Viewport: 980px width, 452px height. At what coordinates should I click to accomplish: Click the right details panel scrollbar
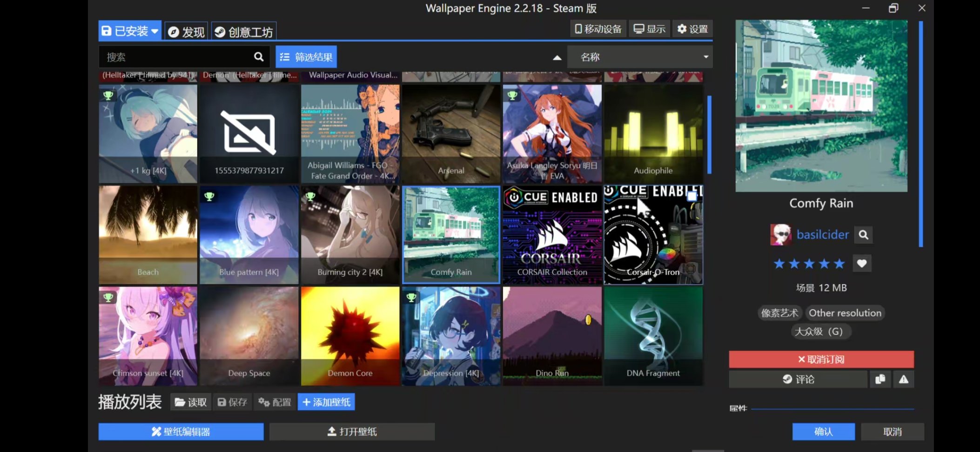(921, 134)
